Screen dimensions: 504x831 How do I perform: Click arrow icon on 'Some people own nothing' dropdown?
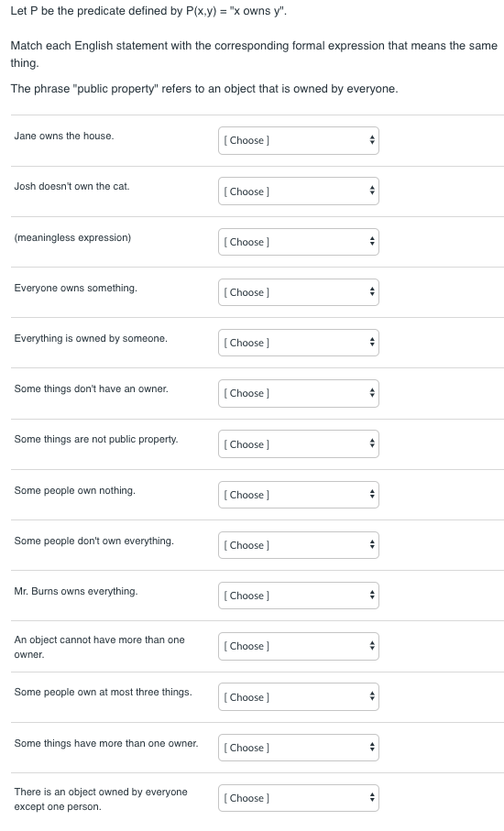click(372, 495)
